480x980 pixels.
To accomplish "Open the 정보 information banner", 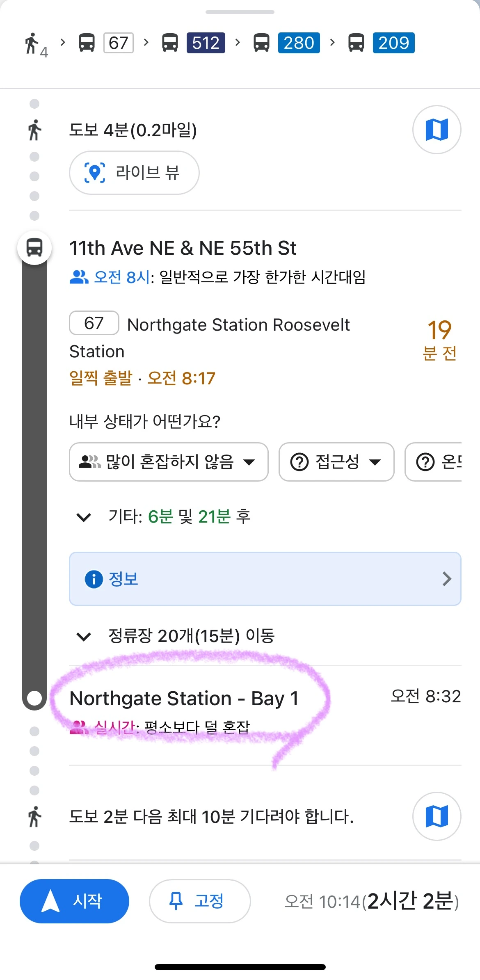I will point(265,579).
